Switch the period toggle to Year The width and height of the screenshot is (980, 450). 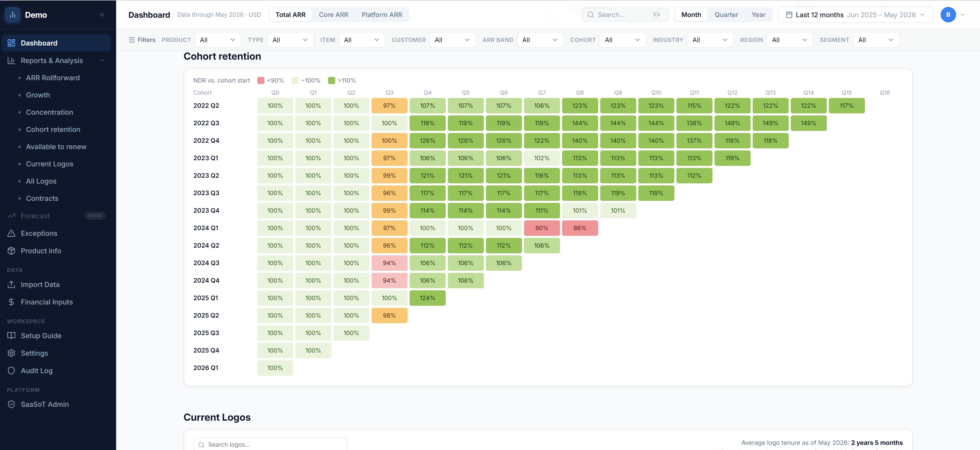pyautogui.click(x=758, y=15)
